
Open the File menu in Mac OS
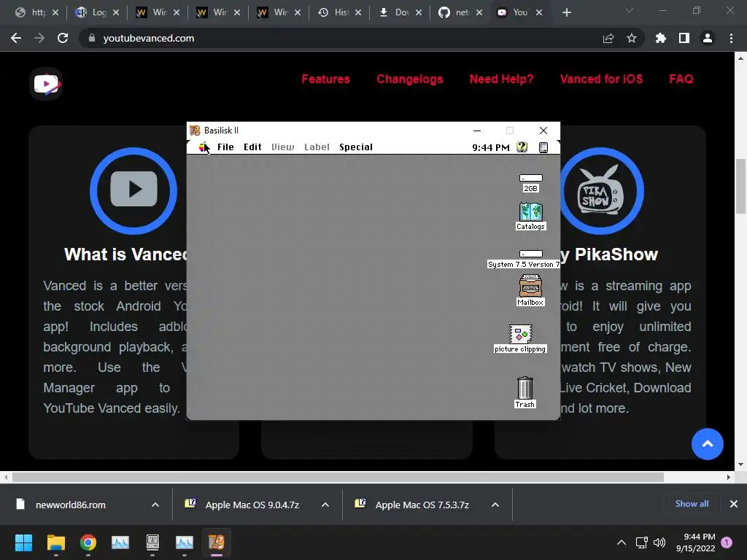click(x=225, y=147)
